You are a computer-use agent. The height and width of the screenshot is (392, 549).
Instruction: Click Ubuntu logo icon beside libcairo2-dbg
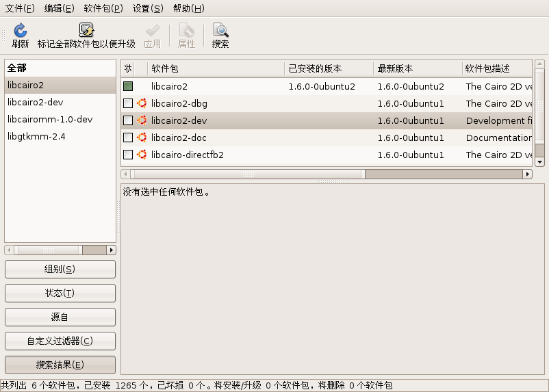click(142, 103)
